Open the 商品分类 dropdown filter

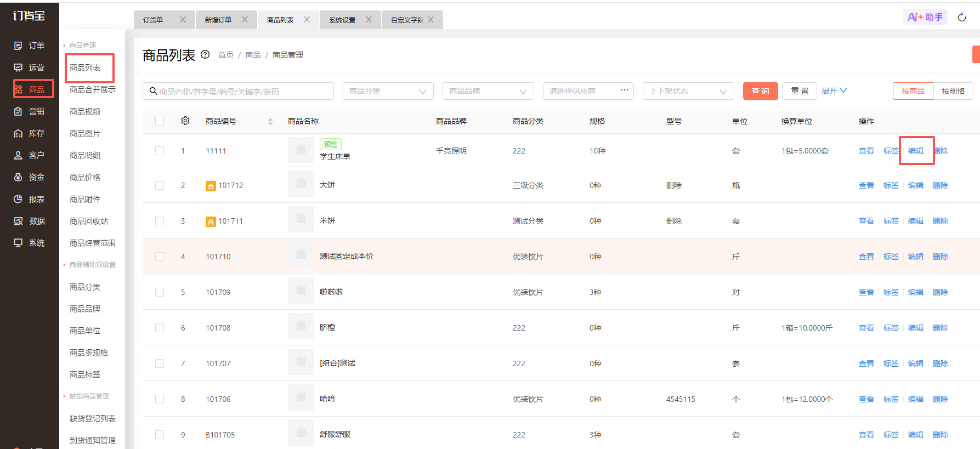(388, 91)
